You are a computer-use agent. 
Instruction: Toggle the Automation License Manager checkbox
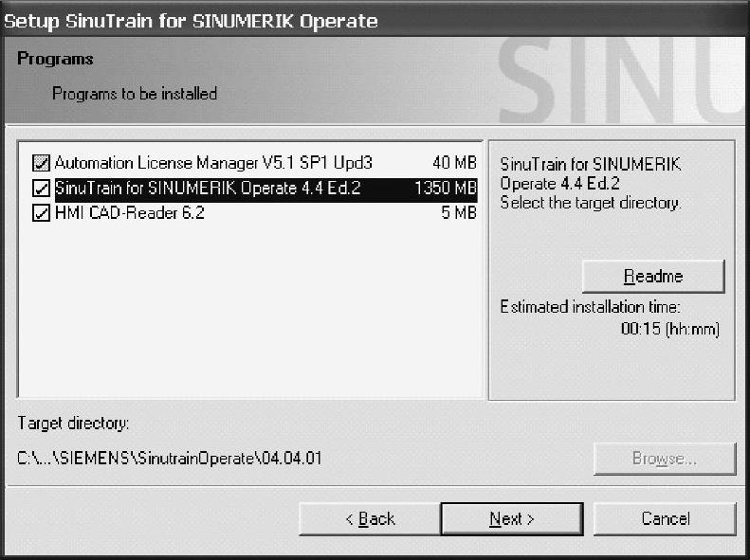(41, 163)
